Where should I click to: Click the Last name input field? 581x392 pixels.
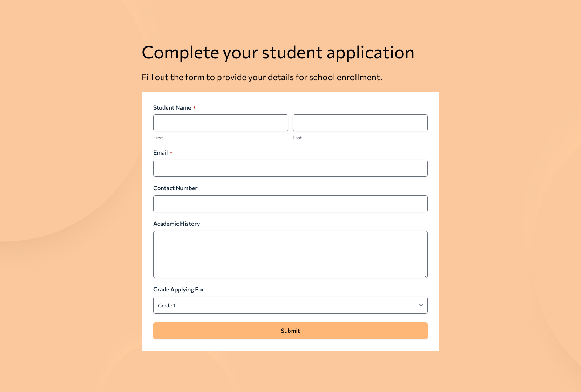[x=360, y=123]
